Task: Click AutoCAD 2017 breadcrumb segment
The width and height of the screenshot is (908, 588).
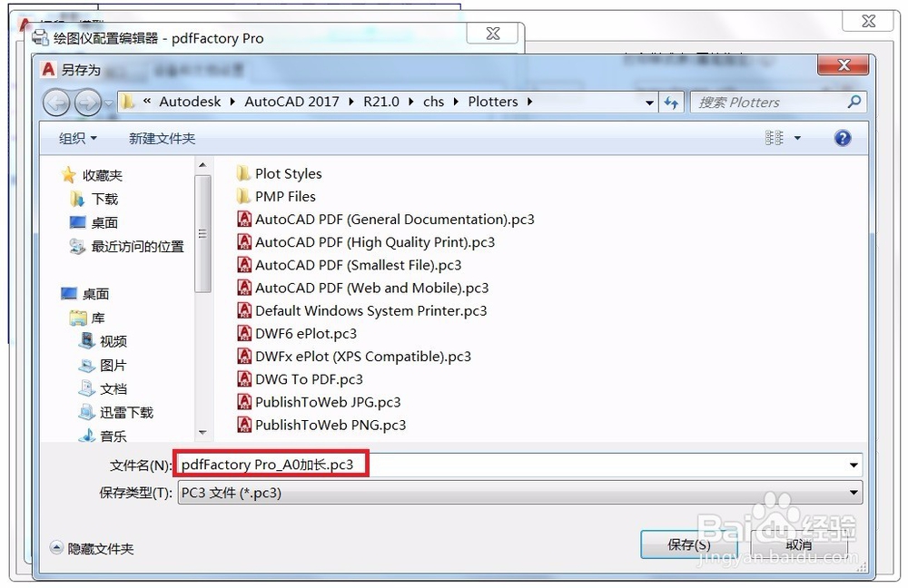Action: pos(291,102)
